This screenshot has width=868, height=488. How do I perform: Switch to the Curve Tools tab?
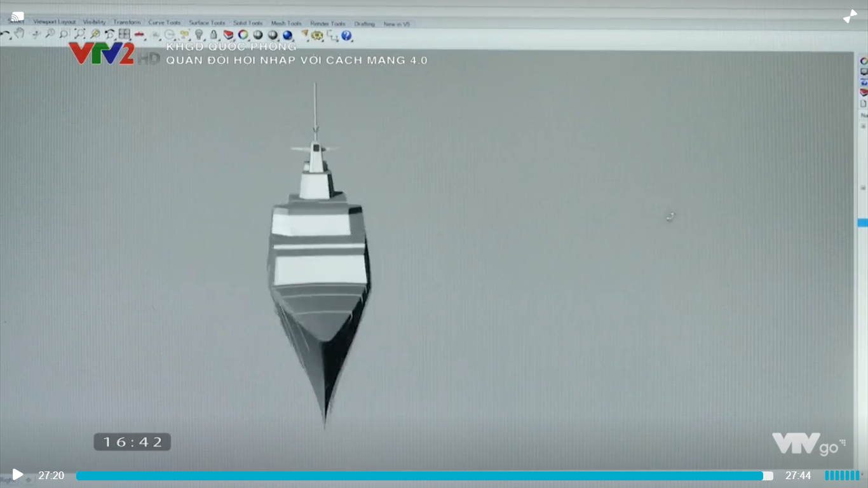(165, 23)
